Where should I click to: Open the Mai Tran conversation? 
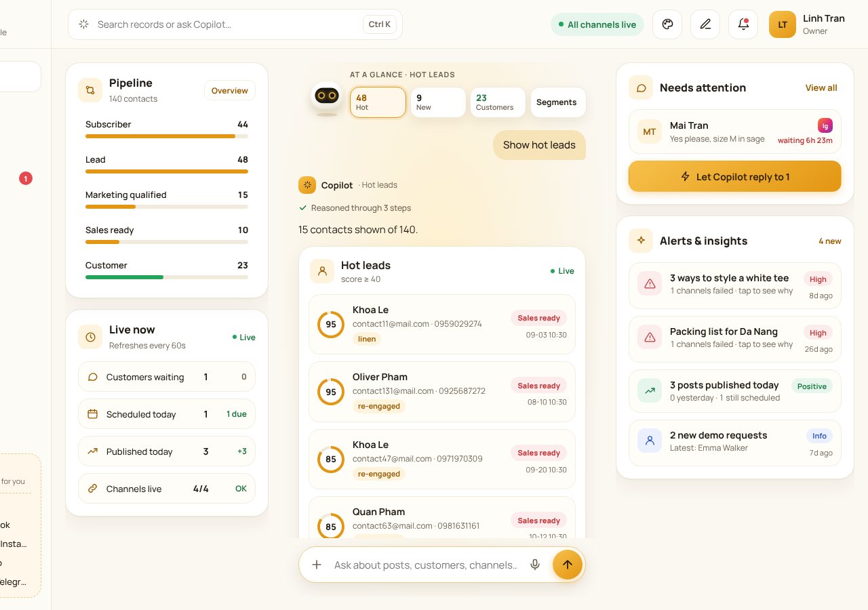pyautogui.click(x=735, y=131)
